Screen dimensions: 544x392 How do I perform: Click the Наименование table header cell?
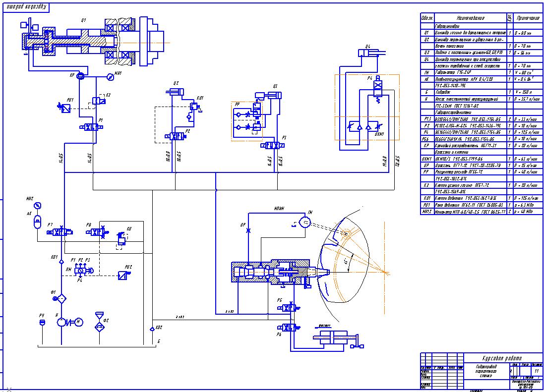(x=471, y=18)
